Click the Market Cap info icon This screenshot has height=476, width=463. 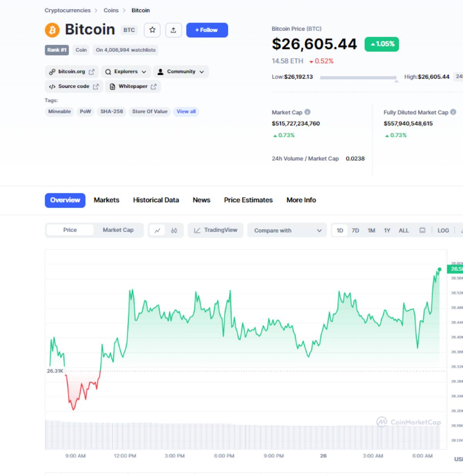[x=308, y=112]
